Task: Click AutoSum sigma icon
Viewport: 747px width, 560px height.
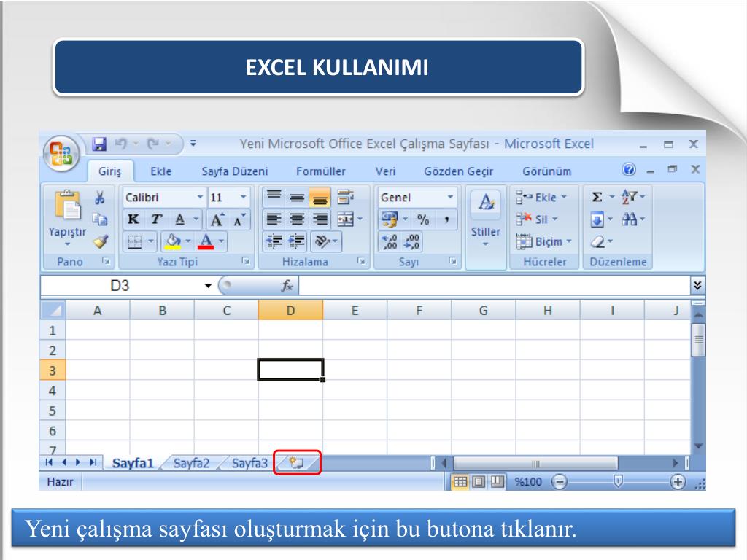Action: coord(597,197)
